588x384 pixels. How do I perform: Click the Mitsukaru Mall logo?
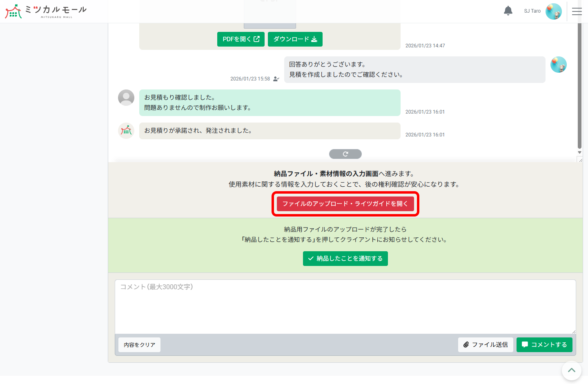(45, 11)
